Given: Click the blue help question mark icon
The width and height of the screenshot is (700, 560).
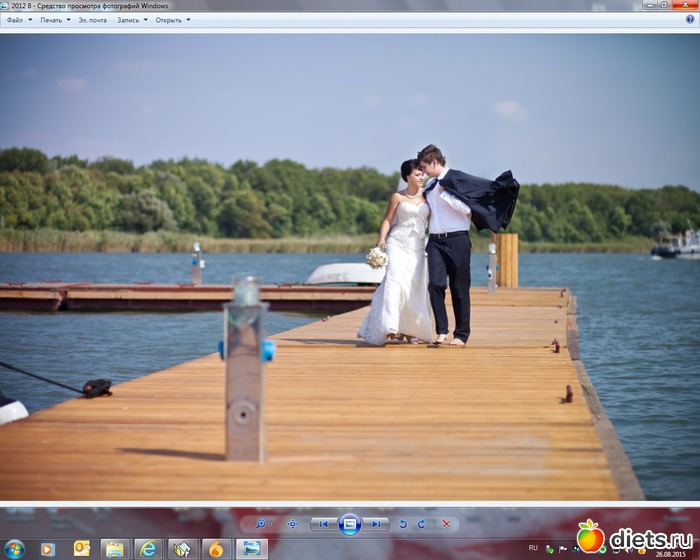Looking at the screenshot, I should pos(690,19).
